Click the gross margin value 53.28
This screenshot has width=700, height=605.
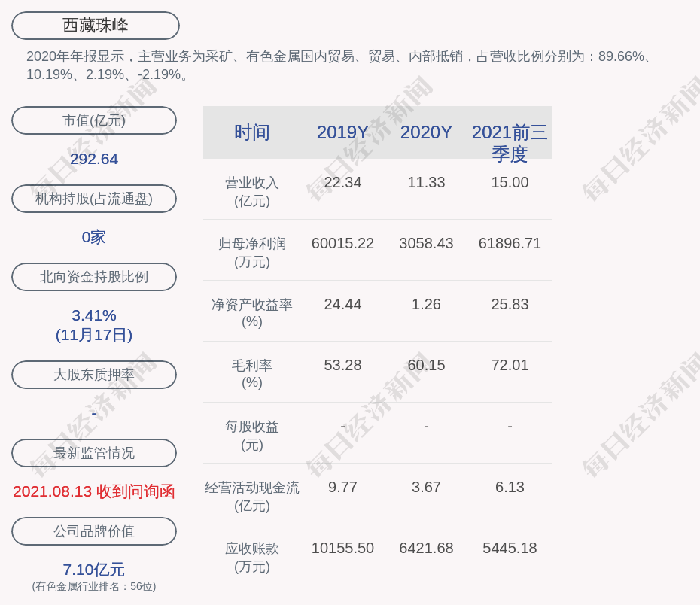click(x=343, y=366)
